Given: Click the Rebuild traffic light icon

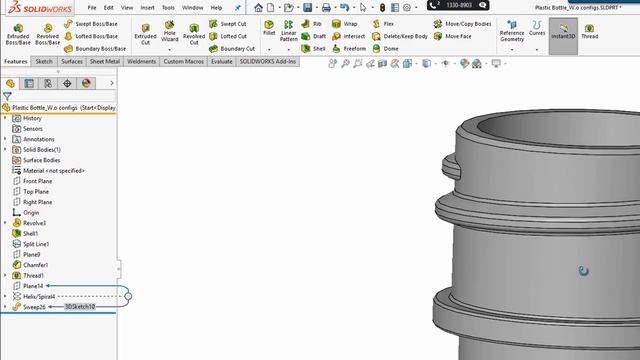Looking at the screenshot, I should point(382,7).
